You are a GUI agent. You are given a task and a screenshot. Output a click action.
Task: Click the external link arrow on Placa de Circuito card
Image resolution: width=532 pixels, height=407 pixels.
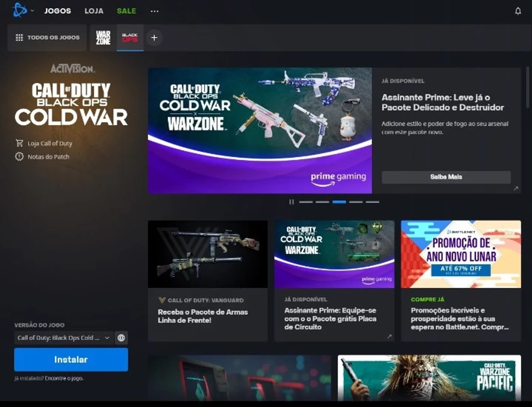389,336
